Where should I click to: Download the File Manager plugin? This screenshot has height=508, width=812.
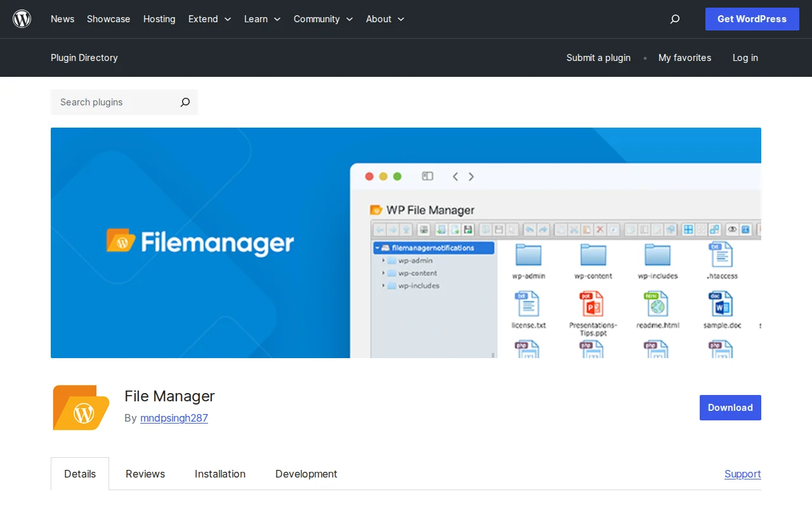[730, 407]
